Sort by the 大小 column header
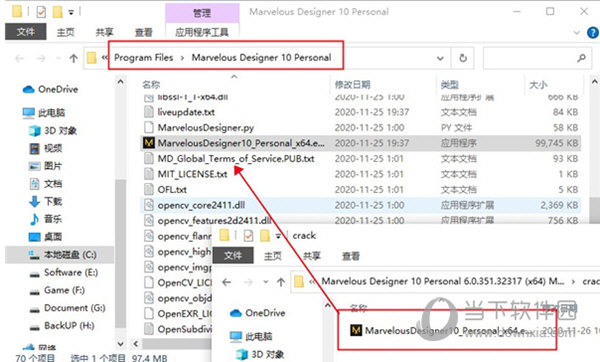The image size is (600, 362). coord(538,85)
